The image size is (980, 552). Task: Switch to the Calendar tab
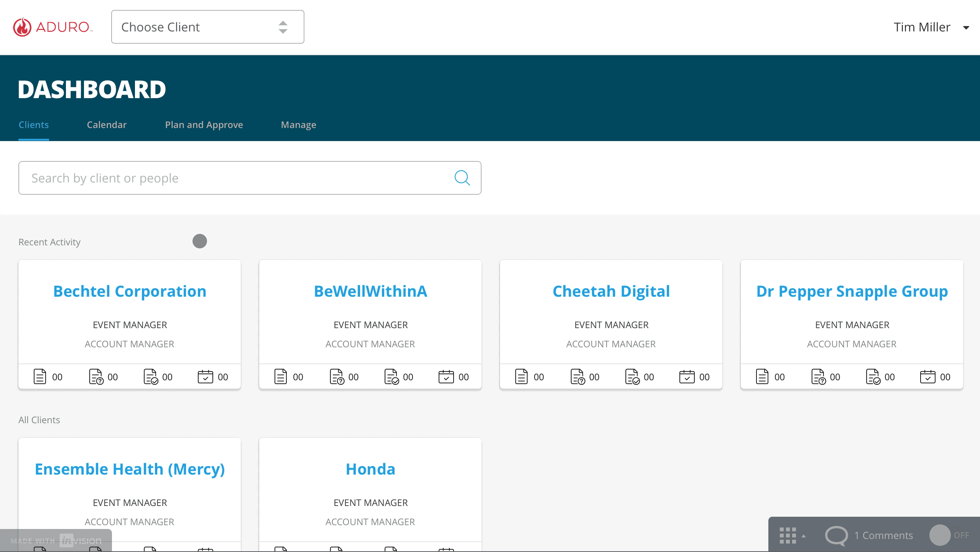(107, 125)
